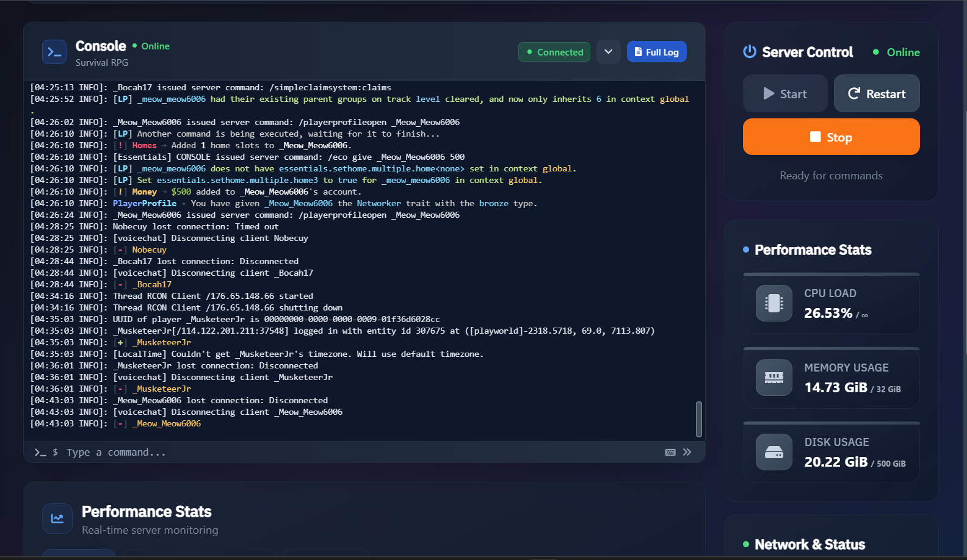The image size is (967, 560).
Task: Click the disk drive icon
Action: [774, 452]
